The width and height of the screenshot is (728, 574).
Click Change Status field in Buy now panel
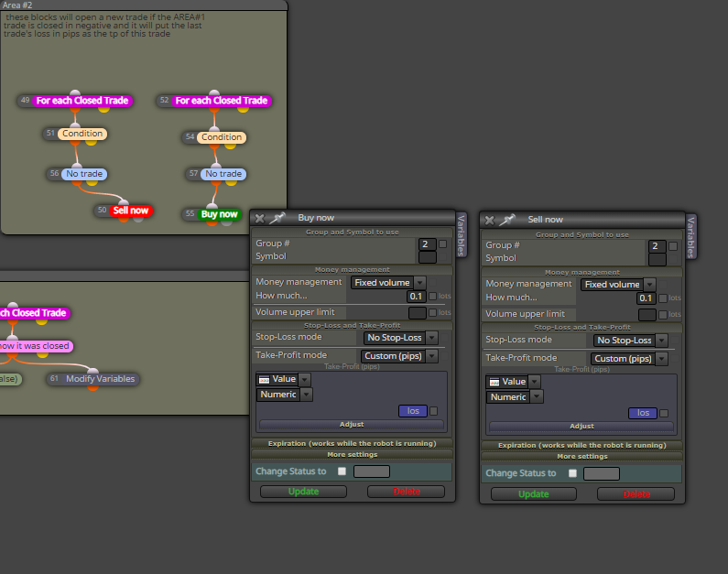pyautogui.click(x=372, y=471)
